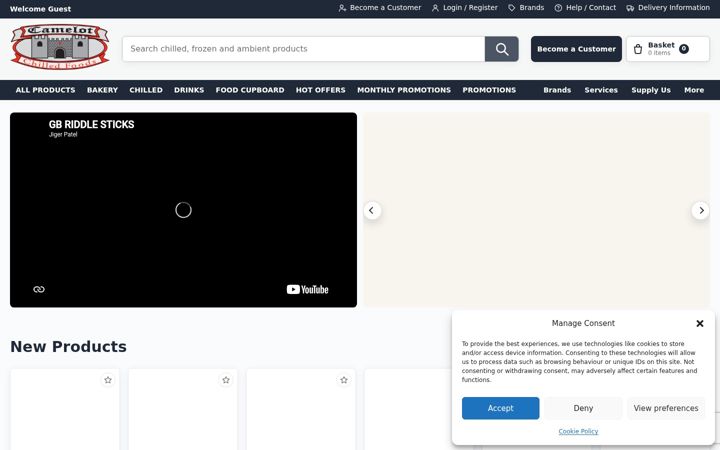Focus the product search field

tap(304, 49)
